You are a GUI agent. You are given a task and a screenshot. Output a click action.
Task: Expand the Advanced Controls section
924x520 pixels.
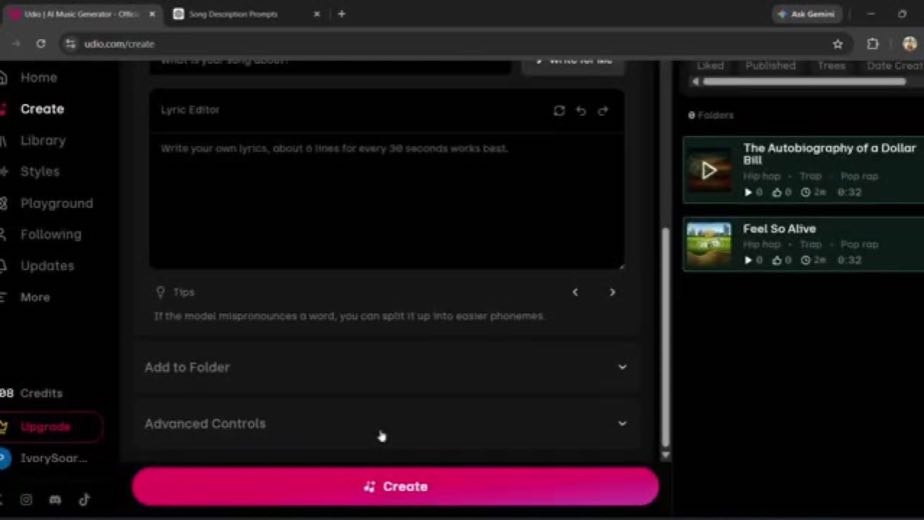[387, 424]
